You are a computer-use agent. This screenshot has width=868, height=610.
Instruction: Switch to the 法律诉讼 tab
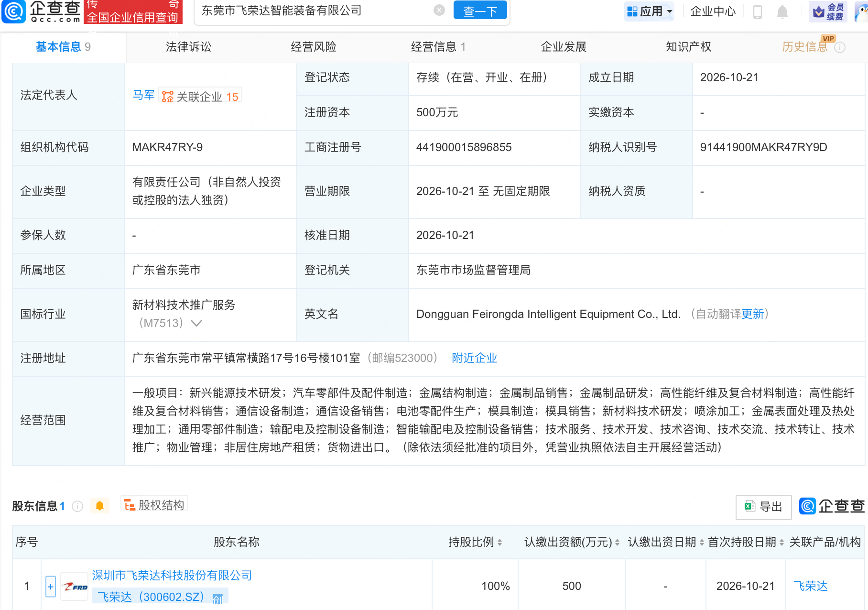[188, 47]
